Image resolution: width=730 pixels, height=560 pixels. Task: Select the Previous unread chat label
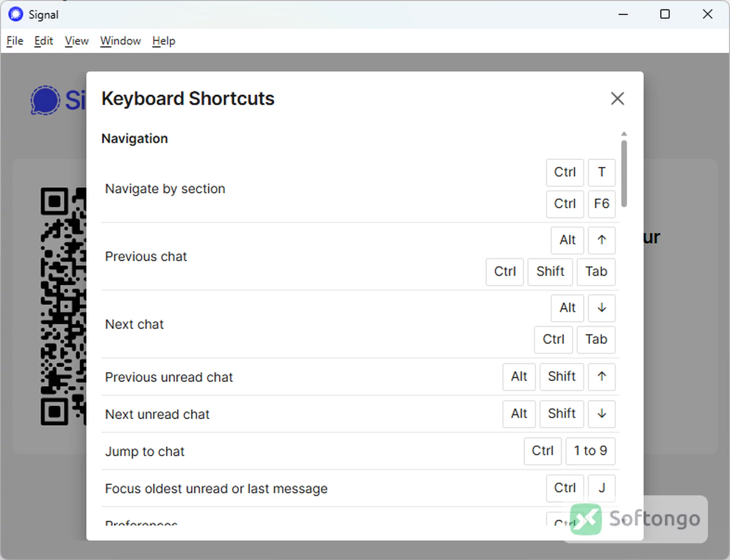coord(169,377)
